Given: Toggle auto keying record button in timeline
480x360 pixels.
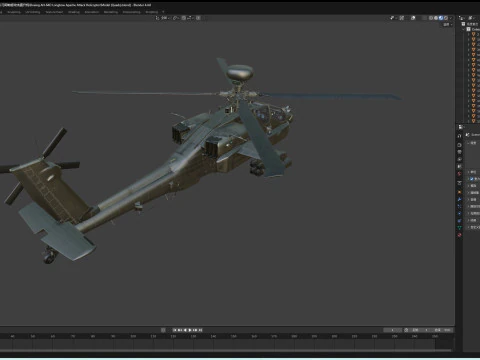Looking at the screenshot, I should point(163,330).
